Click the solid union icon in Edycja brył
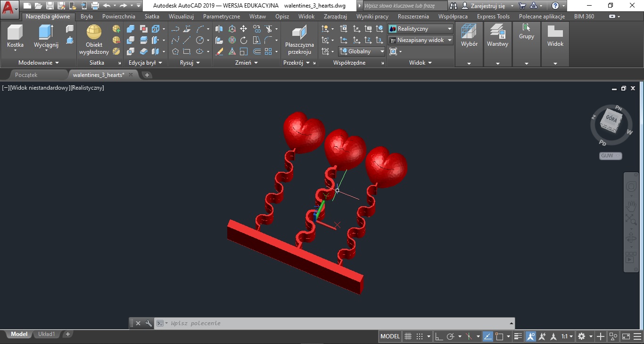Viewport: 644px width, 344px height. click(131, 29)
